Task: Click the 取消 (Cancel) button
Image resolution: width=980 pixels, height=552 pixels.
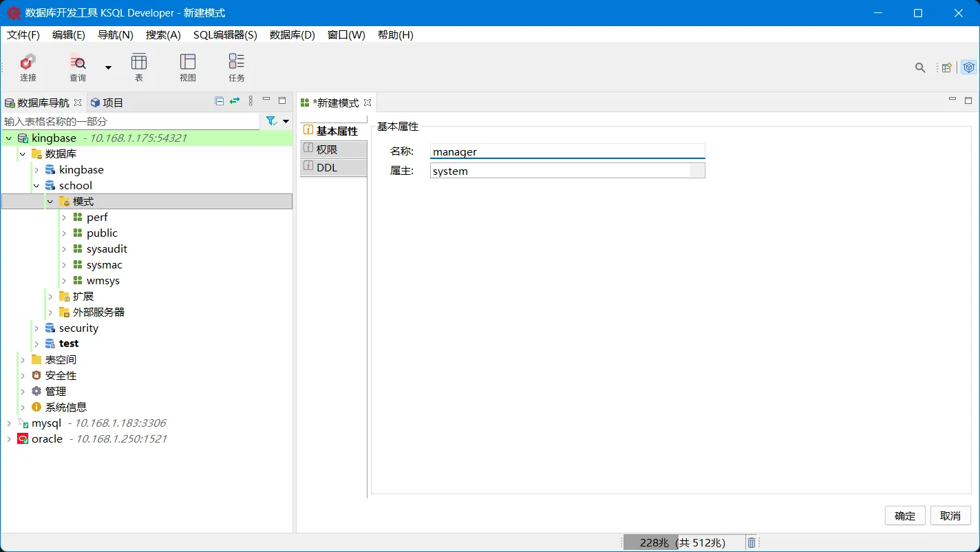Action: coord(950,516)
